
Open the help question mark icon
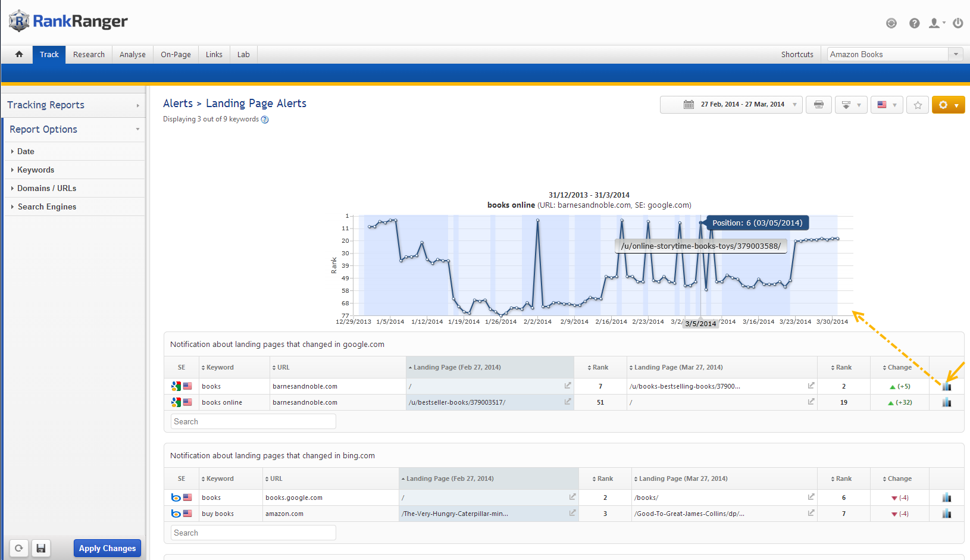click(x=914, y=23)
